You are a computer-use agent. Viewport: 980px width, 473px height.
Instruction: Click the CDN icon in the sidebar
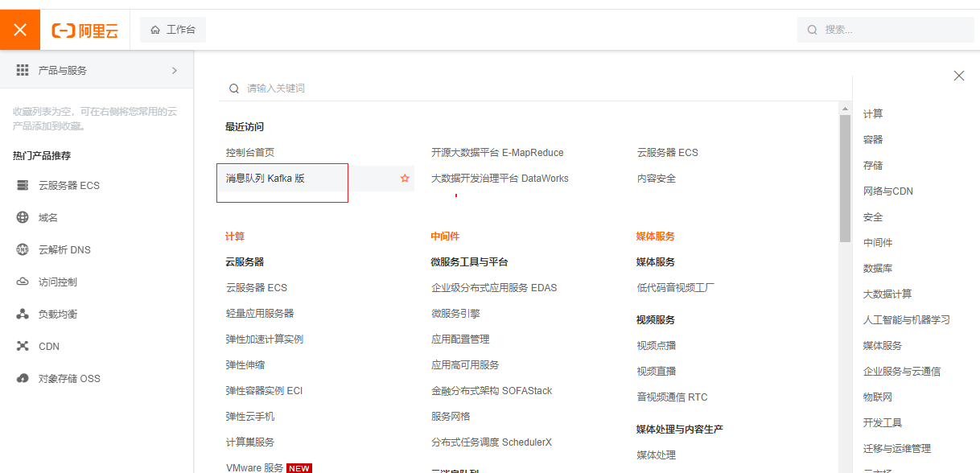tap(23, 347)
